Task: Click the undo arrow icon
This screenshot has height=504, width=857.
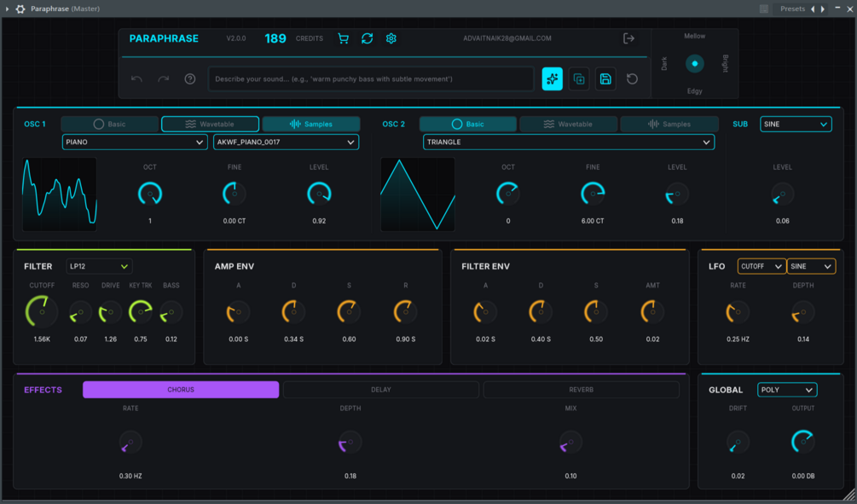Action: 136,78
